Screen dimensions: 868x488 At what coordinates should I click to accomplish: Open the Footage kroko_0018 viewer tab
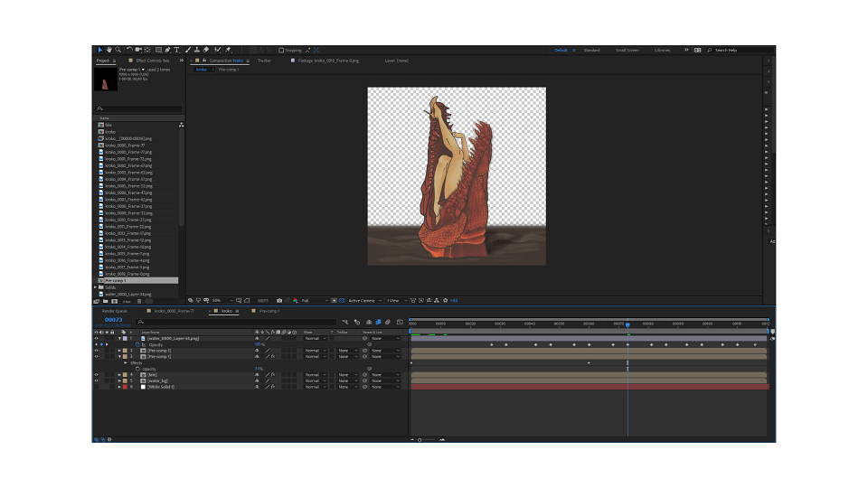pos(328,61)
